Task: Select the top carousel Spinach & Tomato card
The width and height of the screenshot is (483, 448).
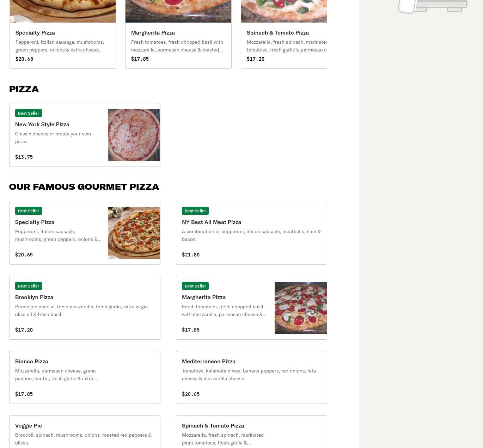Action: pyautogui.click(x=284, y=34)
